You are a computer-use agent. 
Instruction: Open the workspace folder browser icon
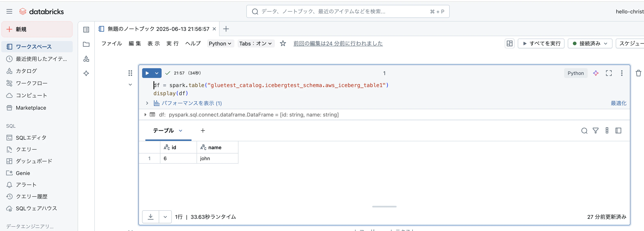click(86, 44)
